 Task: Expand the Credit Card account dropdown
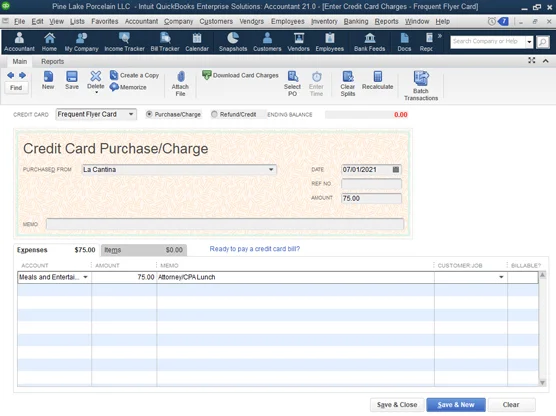(x=131, y=114)
